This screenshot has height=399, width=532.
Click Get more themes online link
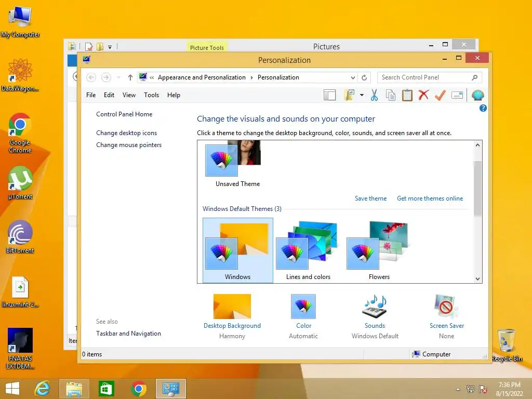tap(430, 198)
